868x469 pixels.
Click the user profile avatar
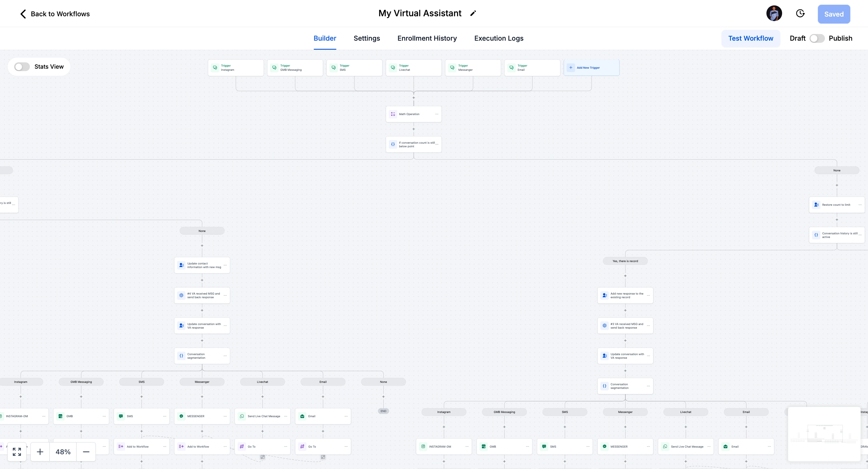click(x=774, y=14)
